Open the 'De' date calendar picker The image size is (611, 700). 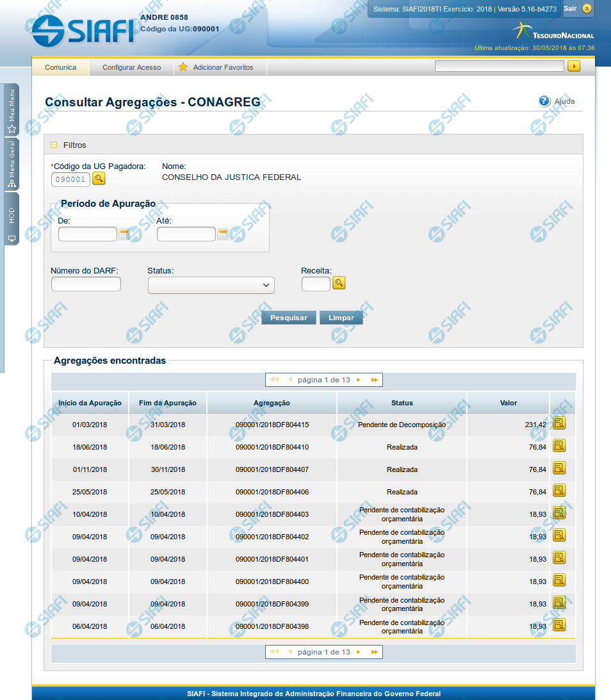[x=124, y=234]
